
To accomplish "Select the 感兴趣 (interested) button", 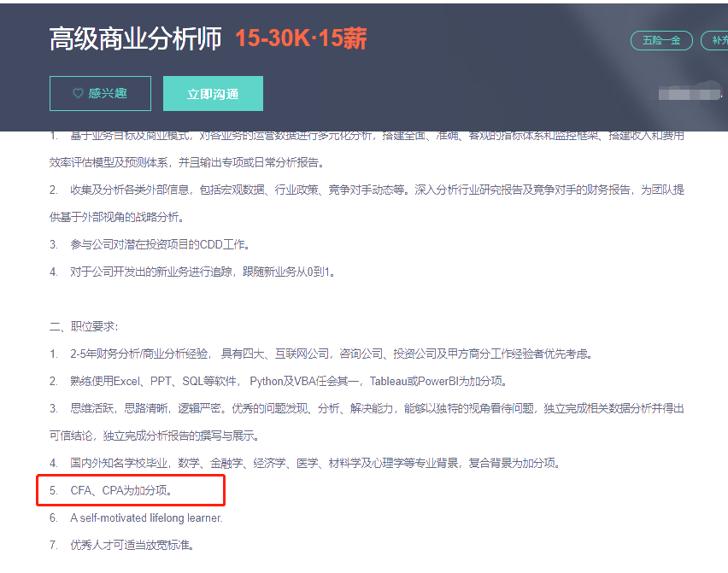I will click(100, 93).
